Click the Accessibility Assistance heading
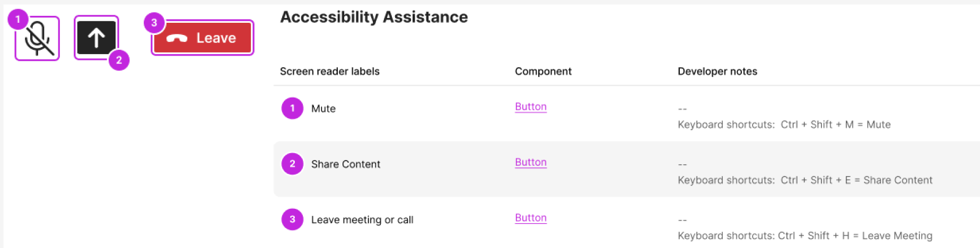Screen dimensions: 980x248 [x=374, y=17]
